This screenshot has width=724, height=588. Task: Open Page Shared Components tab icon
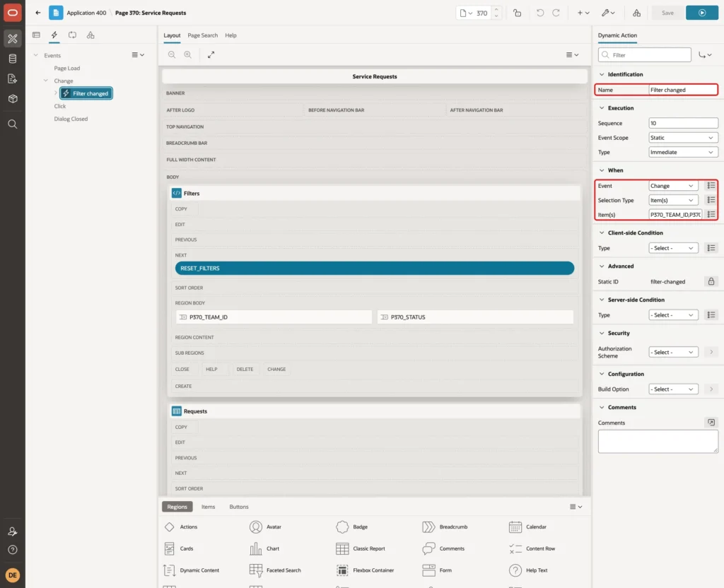[90, 35]
